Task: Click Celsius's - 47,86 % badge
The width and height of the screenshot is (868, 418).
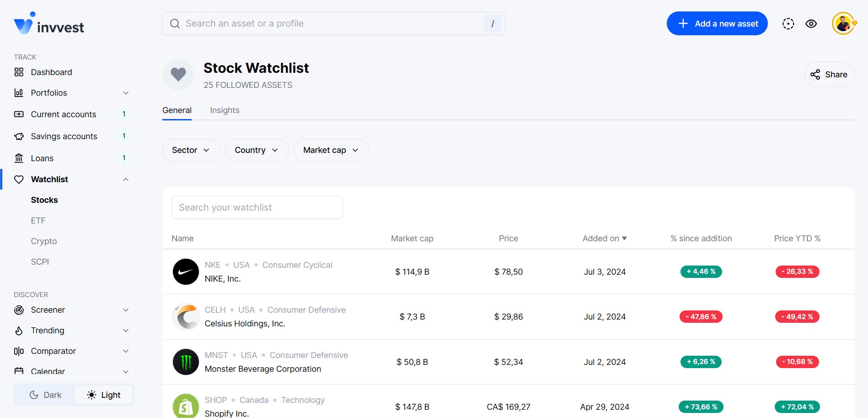Action: tap(701, 316)
